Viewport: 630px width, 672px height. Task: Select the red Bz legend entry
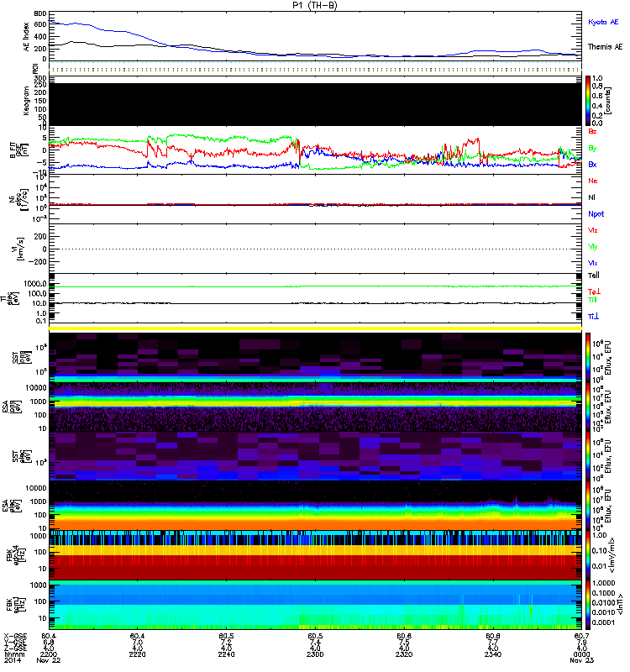[593, 133]
